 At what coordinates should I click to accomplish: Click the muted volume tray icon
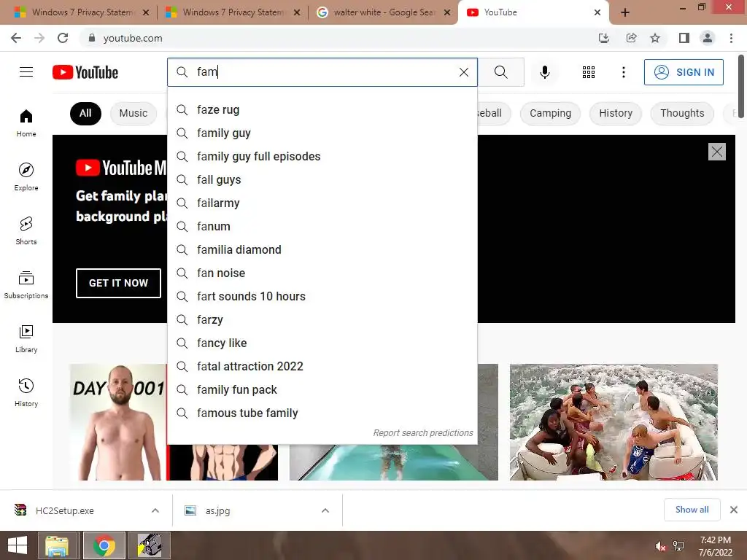click(660, 546)
